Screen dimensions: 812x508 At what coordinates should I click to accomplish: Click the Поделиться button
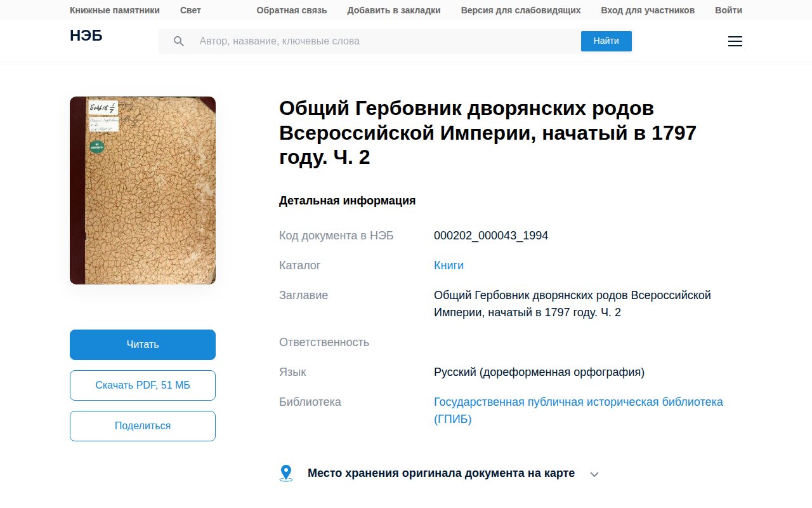click(143, 426)
